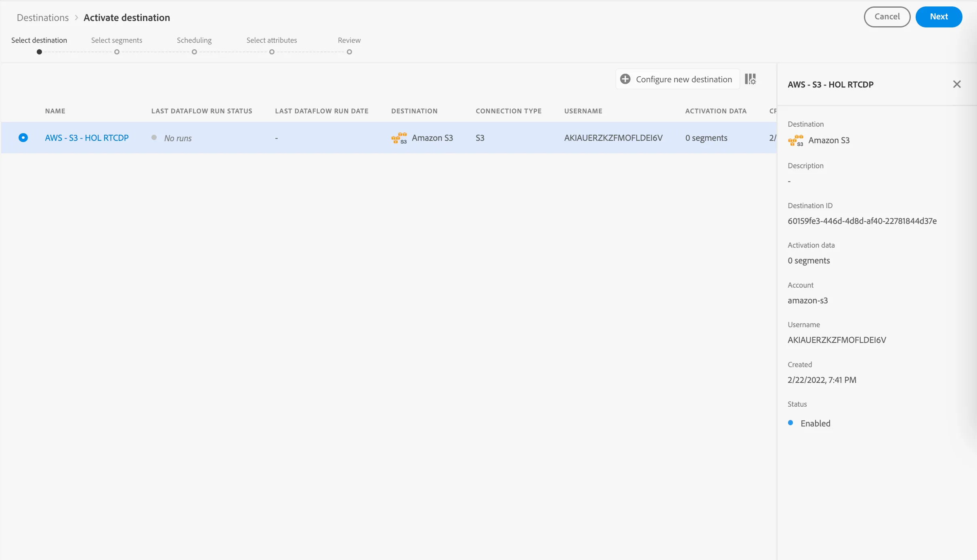Click the Review step circle marker
The image size is (977, 560).
(x=349, y=52)
